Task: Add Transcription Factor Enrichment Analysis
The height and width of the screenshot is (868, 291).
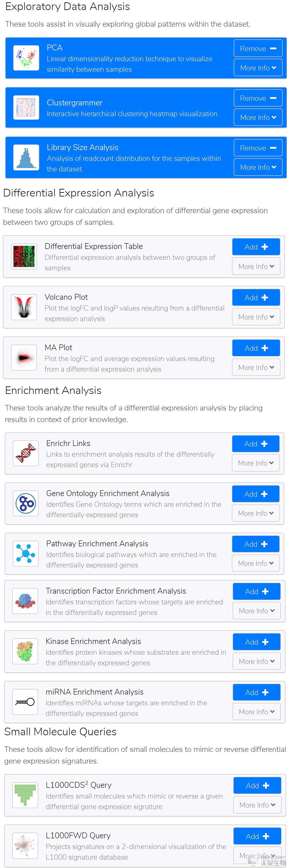Action: (257, 591)
